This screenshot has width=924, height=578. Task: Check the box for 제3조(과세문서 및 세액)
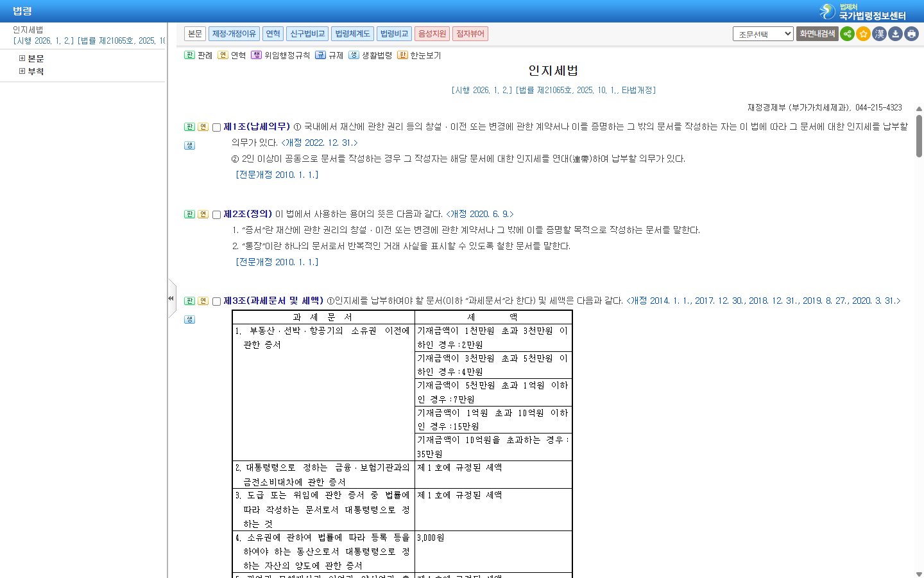pos(216,301)
